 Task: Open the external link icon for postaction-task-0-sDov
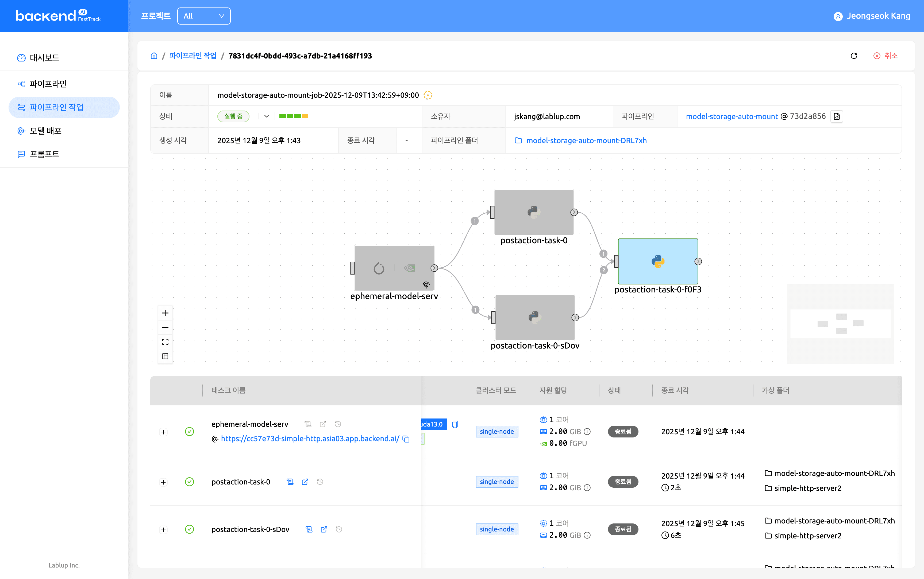click(324, 529)
